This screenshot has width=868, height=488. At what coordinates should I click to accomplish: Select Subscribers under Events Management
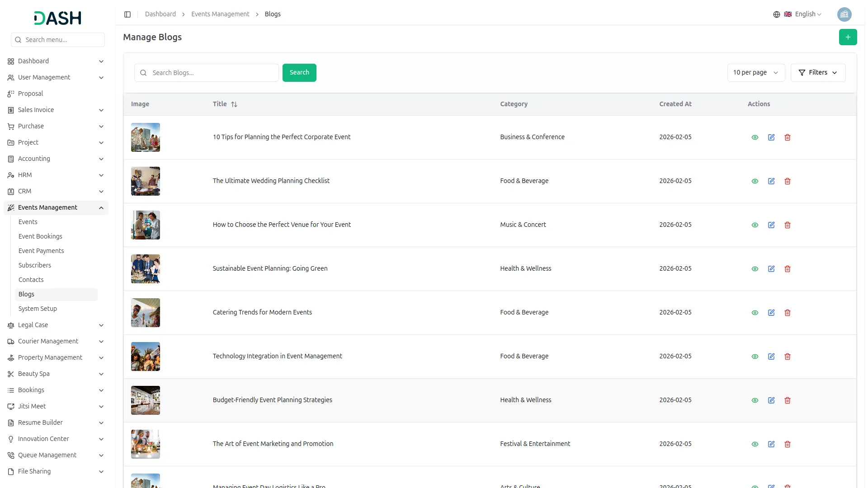coord(35,265)
